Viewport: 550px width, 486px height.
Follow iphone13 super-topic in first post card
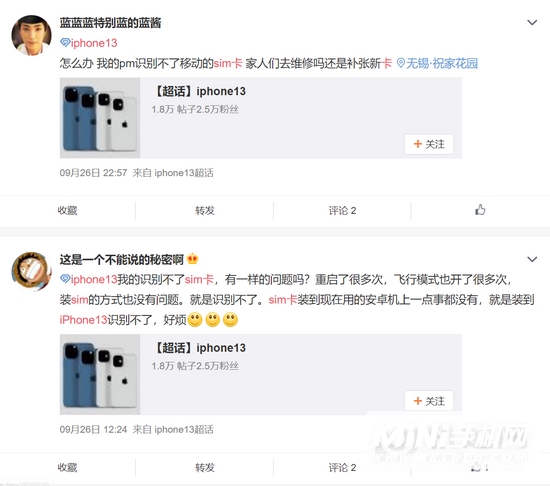429,144
